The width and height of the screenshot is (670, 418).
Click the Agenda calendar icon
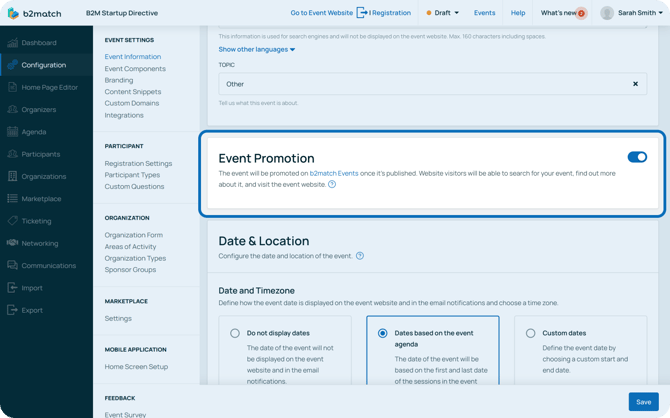(12, 132)
